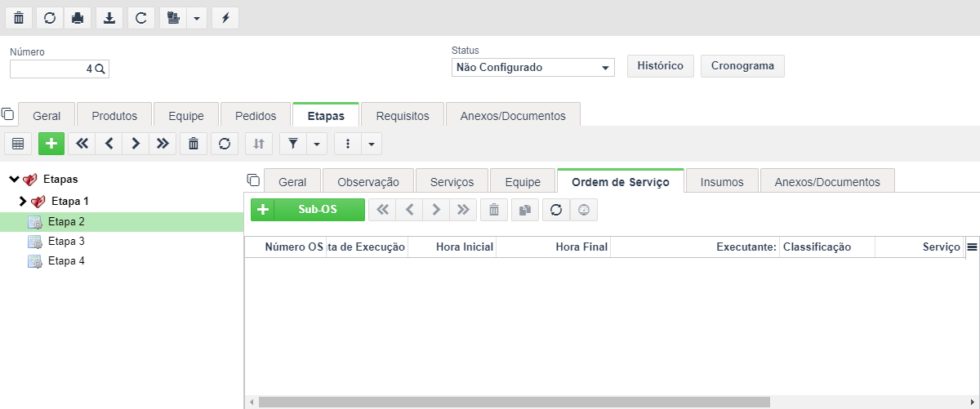Click the Histórico button
The image size is (980, 409).
660,66
